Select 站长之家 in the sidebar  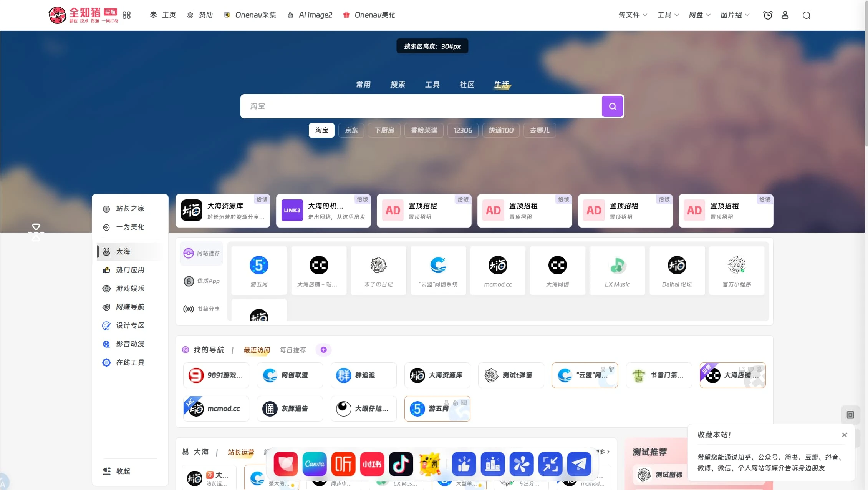coord(130,208)
